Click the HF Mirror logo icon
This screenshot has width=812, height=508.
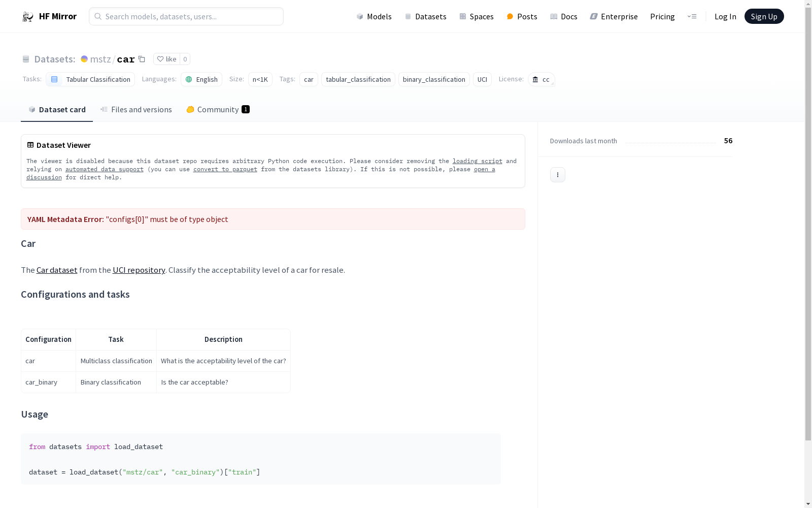tap(28, 16)
